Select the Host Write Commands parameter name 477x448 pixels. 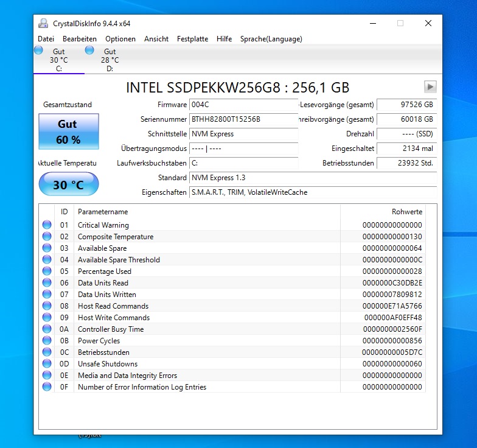click(114, 318)
